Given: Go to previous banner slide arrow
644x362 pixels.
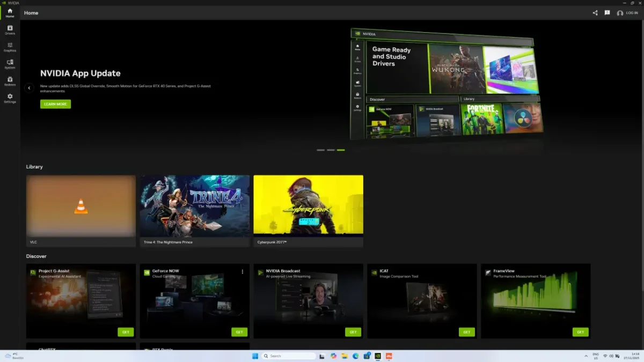Looking at the screenshot, I should pos(30,88).
